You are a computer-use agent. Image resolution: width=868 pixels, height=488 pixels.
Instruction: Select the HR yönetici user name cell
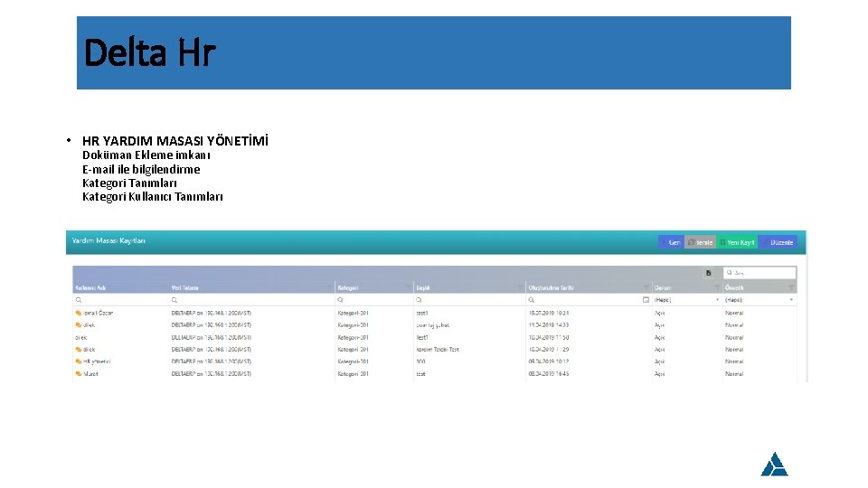coord(97,361)
